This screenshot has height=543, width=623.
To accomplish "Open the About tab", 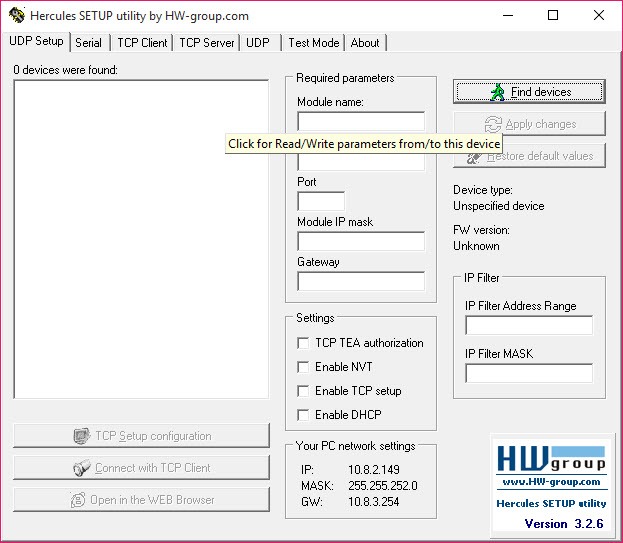I will click(365, 43).
